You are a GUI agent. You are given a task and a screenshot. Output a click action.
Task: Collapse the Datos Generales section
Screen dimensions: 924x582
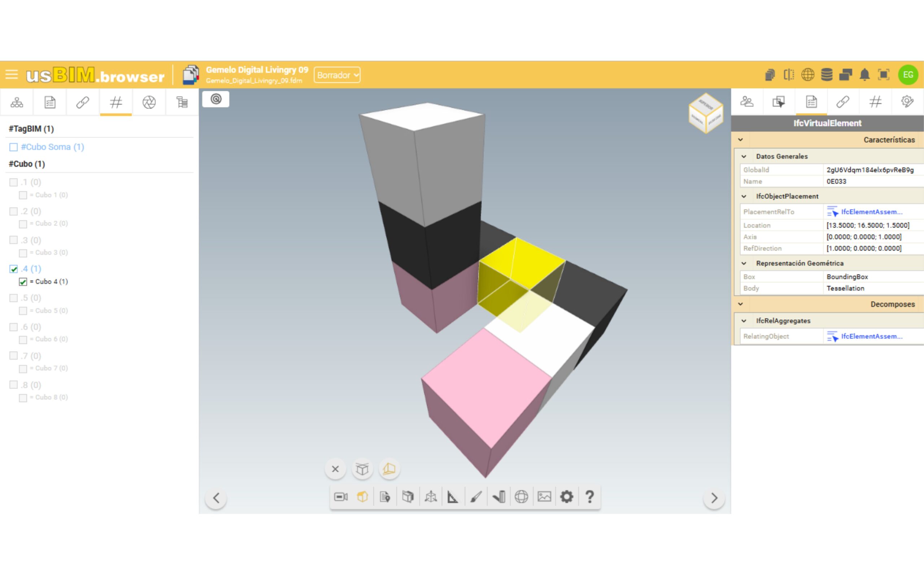coord(744,157)
